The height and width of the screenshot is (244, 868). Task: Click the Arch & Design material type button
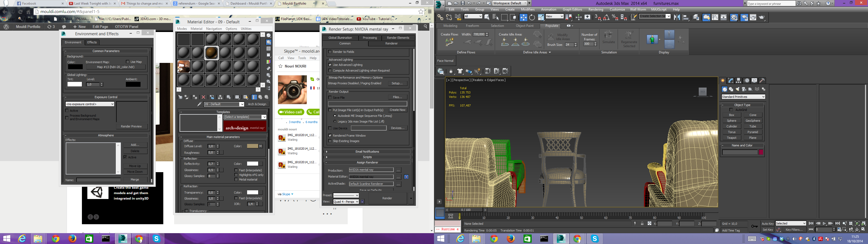[x=257, y=104]
